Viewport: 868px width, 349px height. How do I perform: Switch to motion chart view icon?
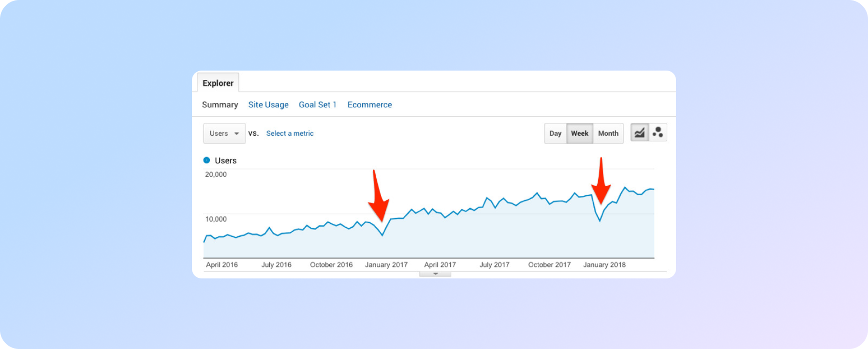(658, 132)
